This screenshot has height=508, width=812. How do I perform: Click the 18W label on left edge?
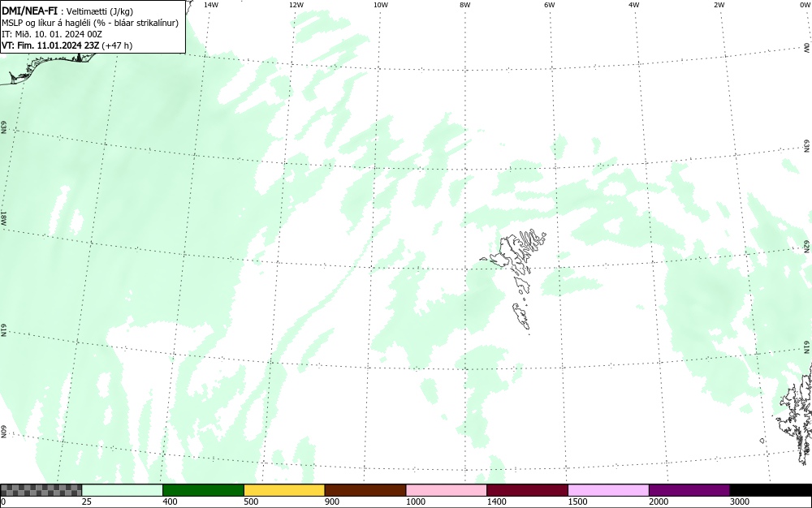tap(3, 217)
